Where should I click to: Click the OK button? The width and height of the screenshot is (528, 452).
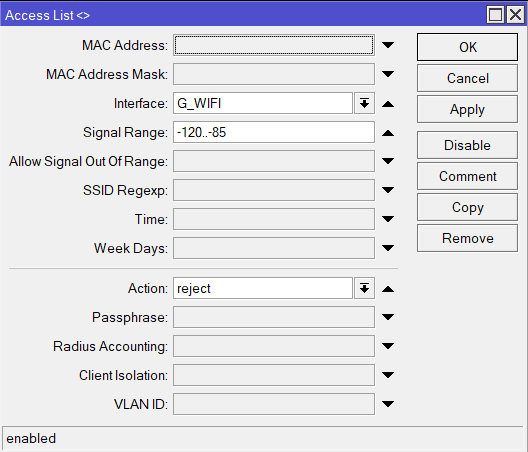[x=467, y=47]
